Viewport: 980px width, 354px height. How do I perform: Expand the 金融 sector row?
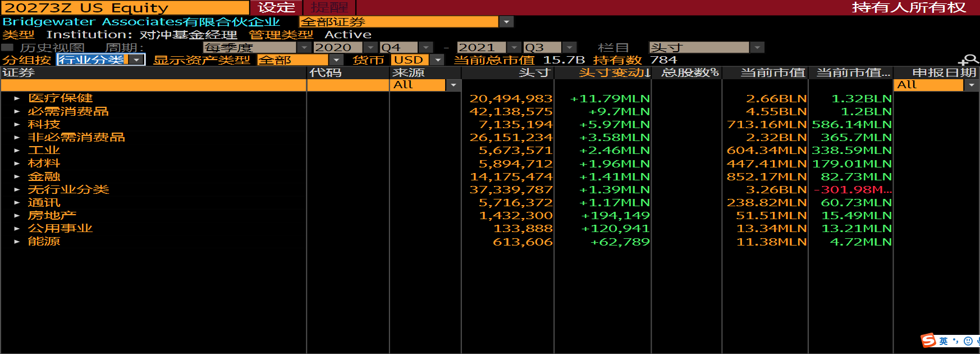pos(17,176)
